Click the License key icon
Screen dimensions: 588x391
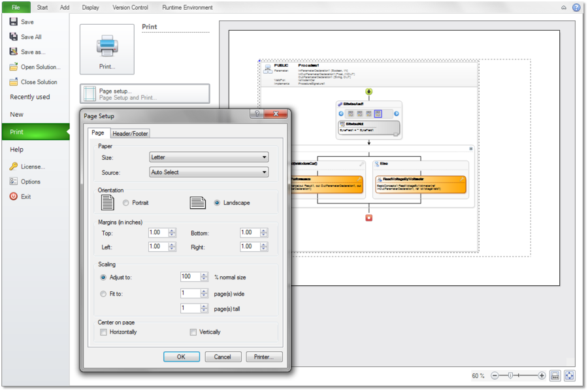(14, 166)
